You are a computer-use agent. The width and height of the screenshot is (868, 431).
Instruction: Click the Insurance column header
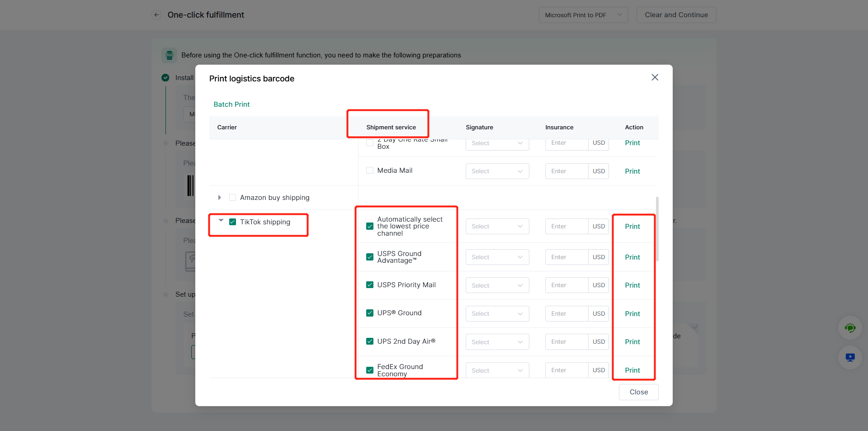click(559, 128)
